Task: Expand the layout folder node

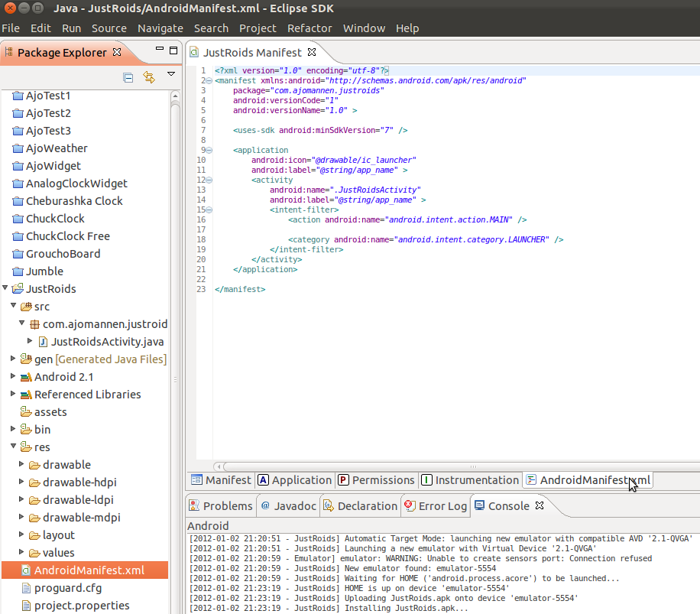Action: (21, 534)
